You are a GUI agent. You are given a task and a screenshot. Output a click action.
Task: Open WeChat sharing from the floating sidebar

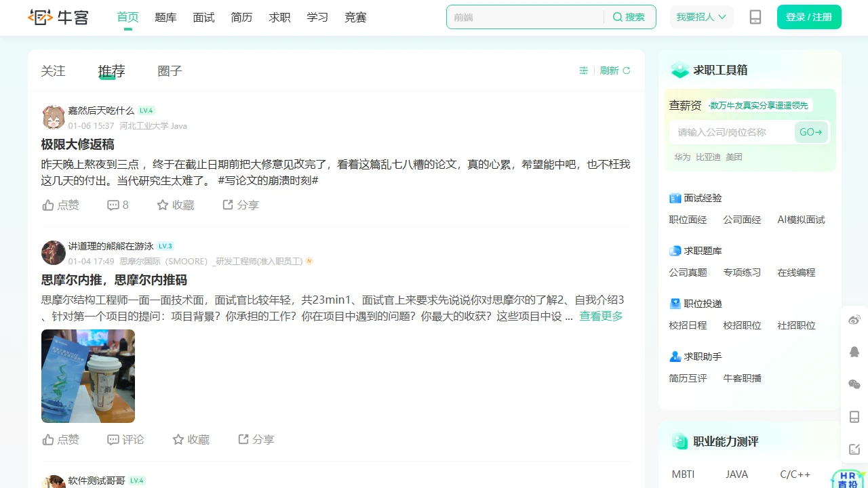(854, 384)
